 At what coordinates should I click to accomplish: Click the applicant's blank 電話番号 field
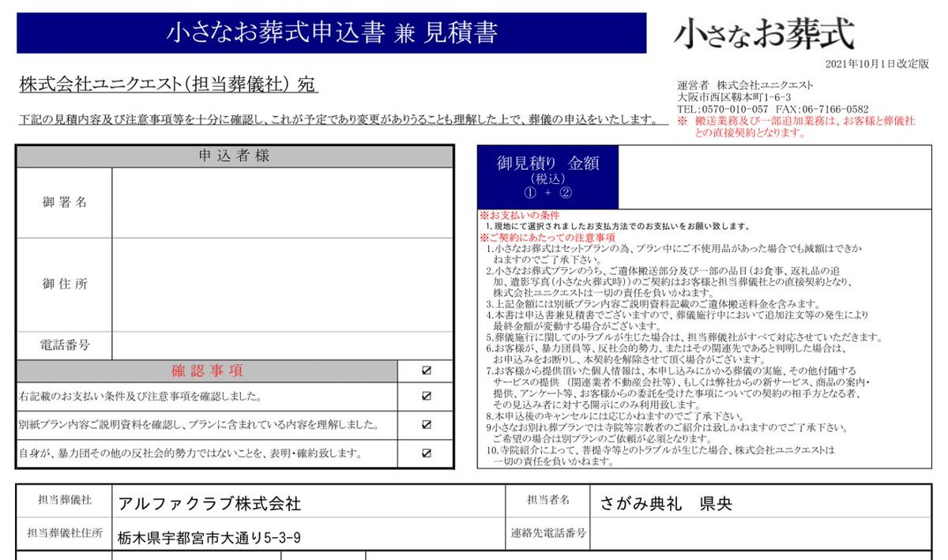tap(283, 345)
